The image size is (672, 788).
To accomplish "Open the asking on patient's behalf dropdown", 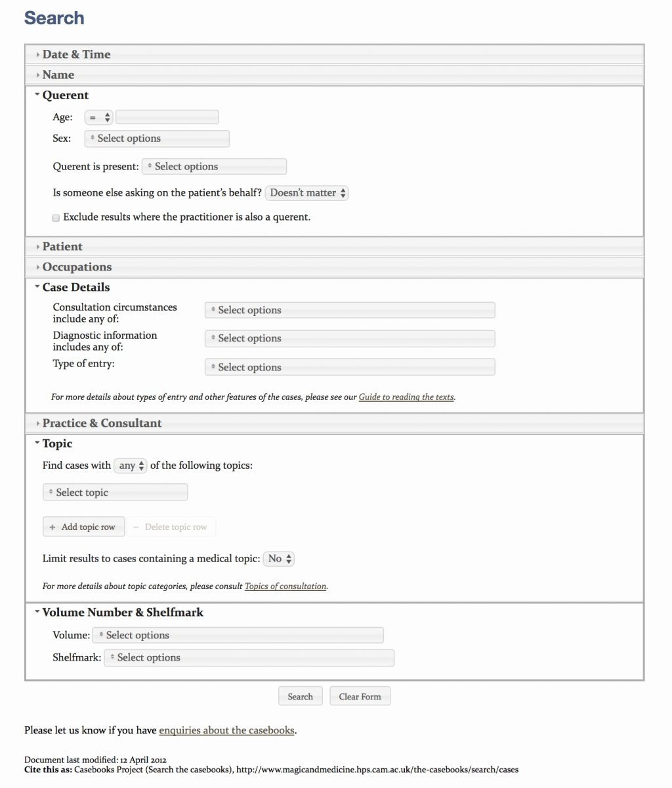I will point(307,193).
